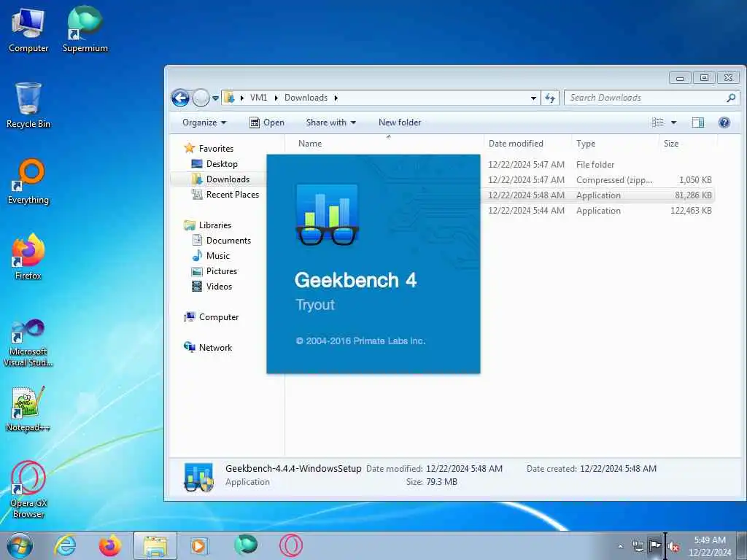Click the Windows Explorer taskbar button

(155, 545)
